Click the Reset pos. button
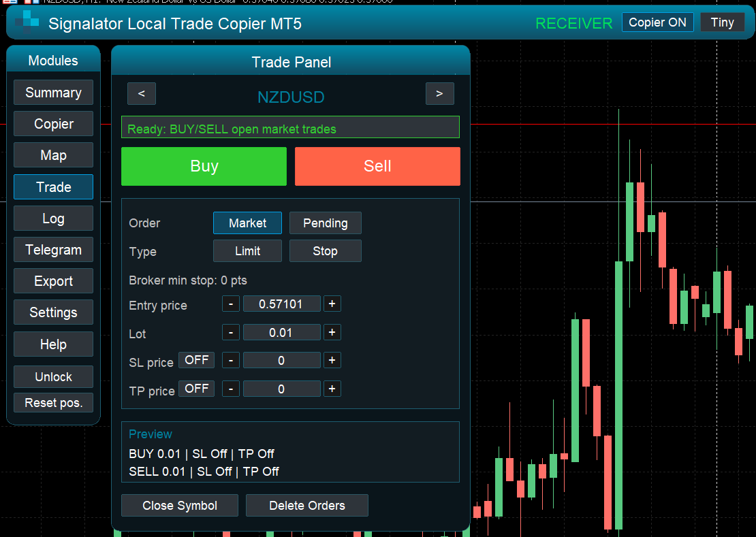The image size is (756, 537). tap(54, 403)
